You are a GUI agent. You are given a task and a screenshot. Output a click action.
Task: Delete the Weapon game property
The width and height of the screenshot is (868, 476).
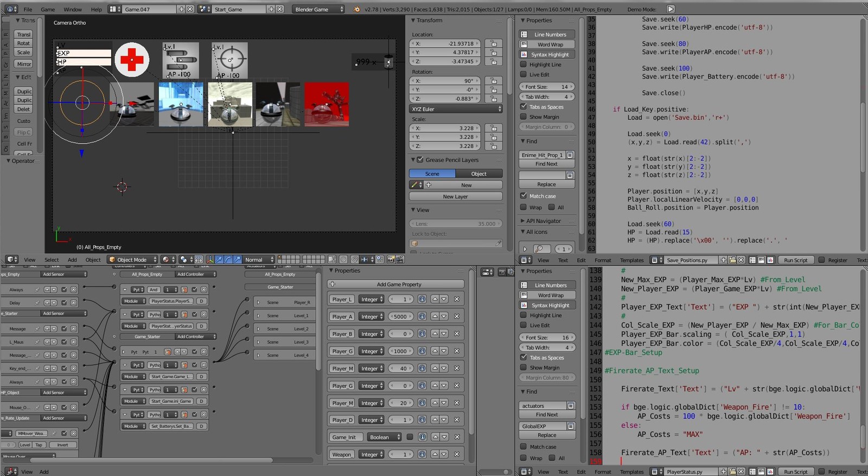(x=457, y=454)
